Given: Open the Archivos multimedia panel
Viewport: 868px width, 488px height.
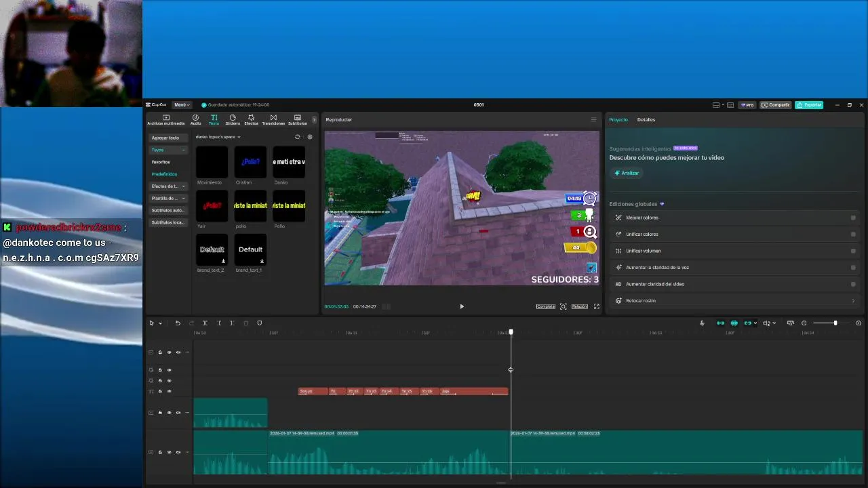Looking at the screenshot, I should pyautogui.click(x=165, y=120).
